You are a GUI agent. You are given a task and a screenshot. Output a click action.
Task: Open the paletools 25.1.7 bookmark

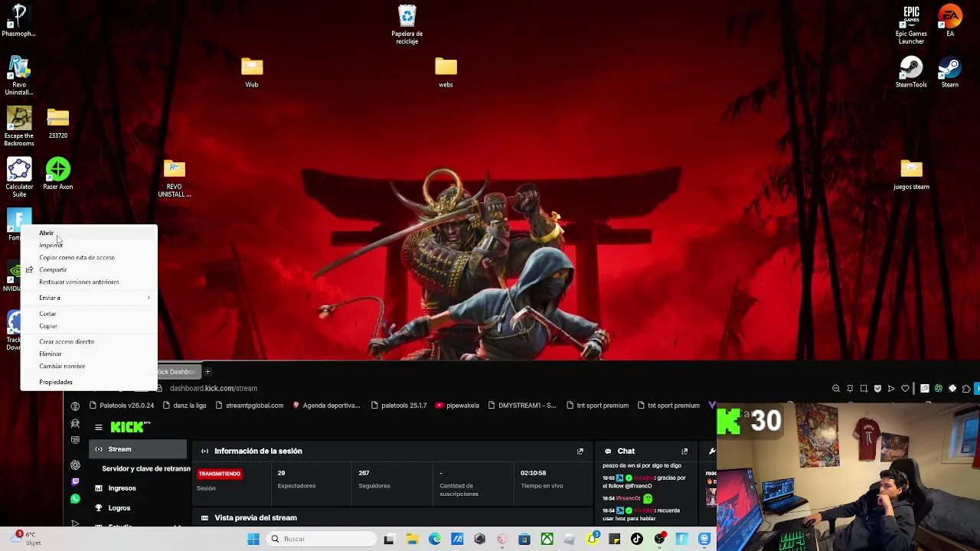pos(398,406)
